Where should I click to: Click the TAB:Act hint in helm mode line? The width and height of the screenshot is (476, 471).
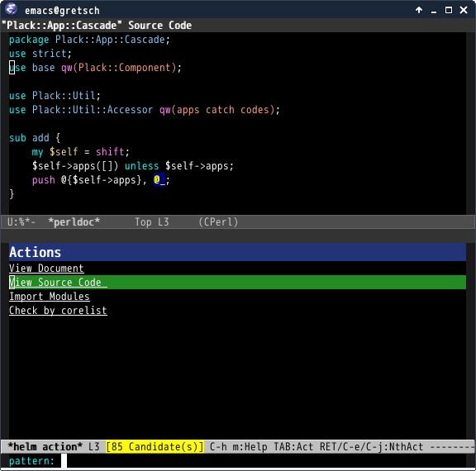coord(293,447)
